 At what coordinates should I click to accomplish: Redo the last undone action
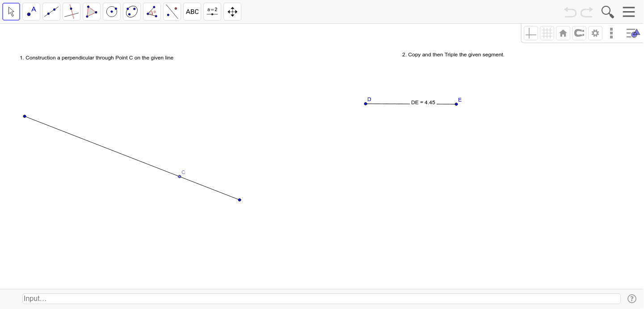click(x=587, y=12)
